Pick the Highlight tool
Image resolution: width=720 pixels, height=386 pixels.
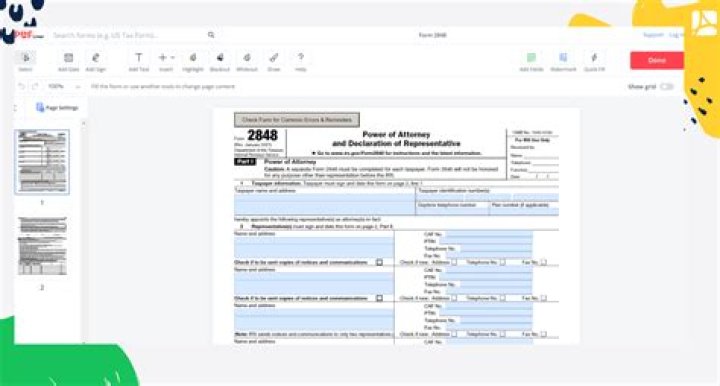[193, 62]
